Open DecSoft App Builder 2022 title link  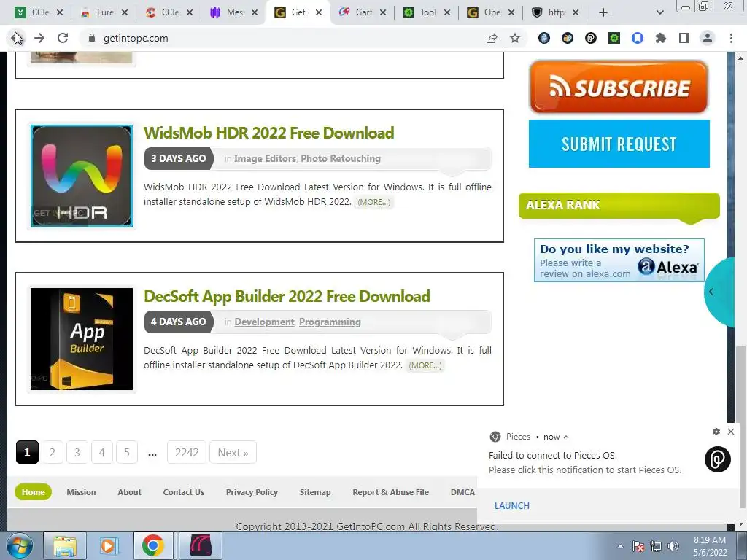click(287, 296)
